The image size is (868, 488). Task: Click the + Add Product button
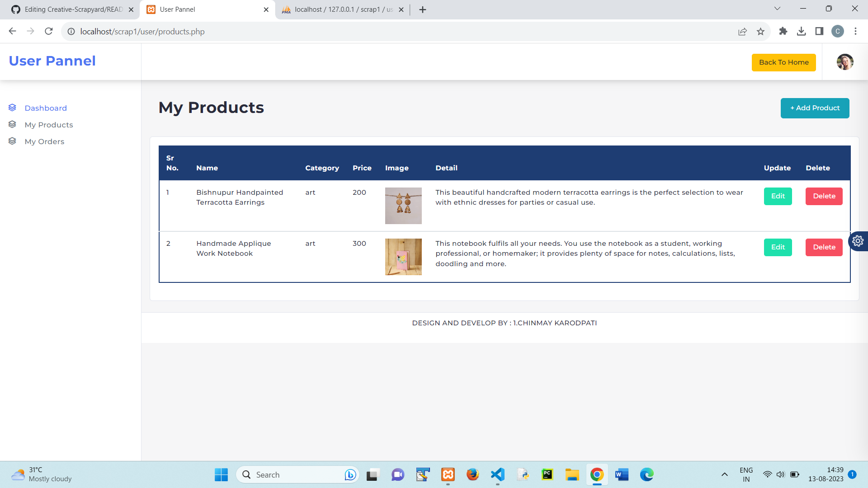815,108
